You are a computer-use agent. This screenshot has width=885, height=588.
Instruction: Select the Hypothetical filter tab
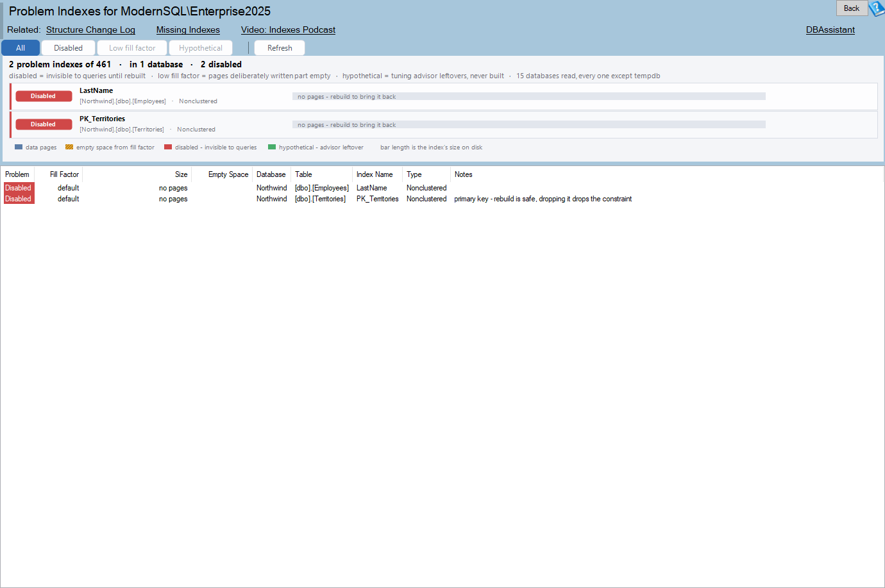coord(201,48)
